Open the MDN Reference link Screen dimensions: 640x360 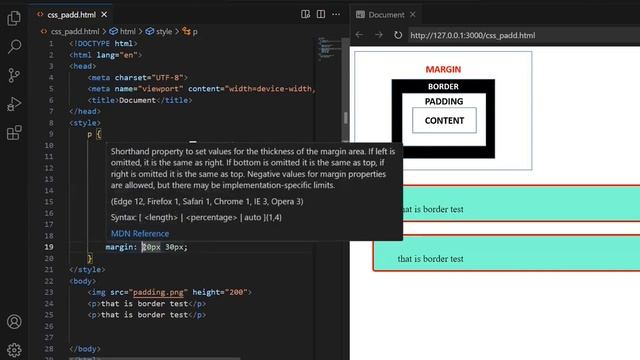pos(140,233)
